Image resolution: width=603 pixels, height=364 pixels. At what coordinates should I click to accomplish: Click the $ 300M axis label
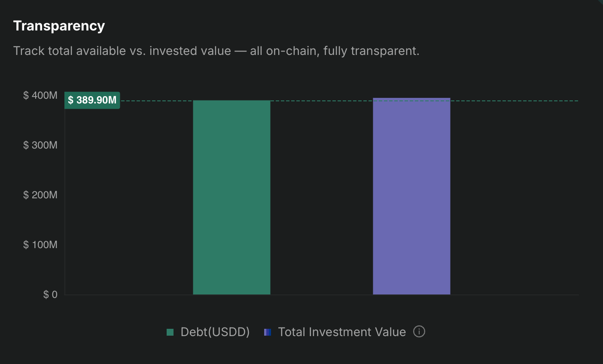click(x=40, y=145)
